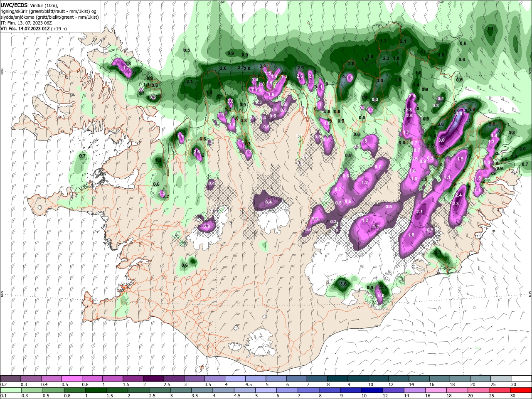Click the '0.8' label under the snow scale
This screenshot has height=399, width=532.
pos(85,384)
